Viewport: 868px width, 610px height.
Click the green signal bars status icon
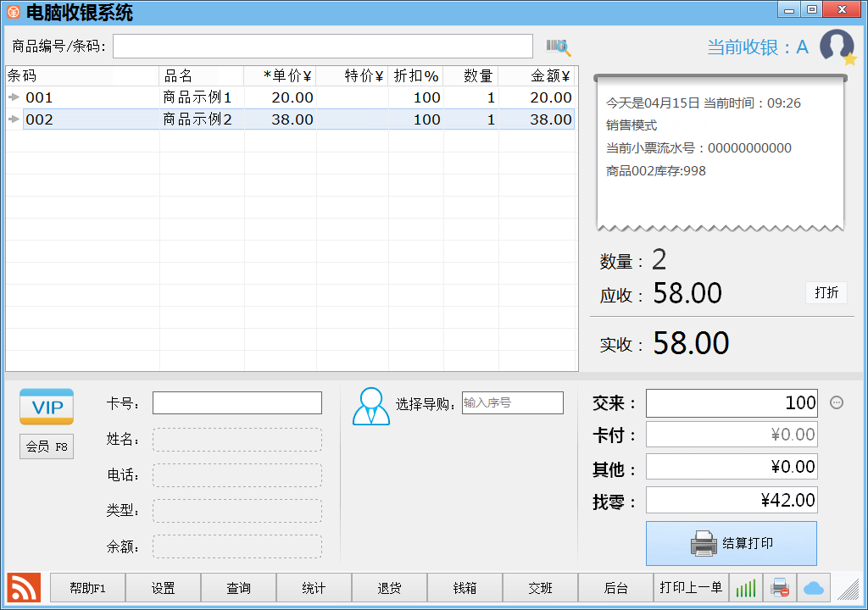point(745,586)
